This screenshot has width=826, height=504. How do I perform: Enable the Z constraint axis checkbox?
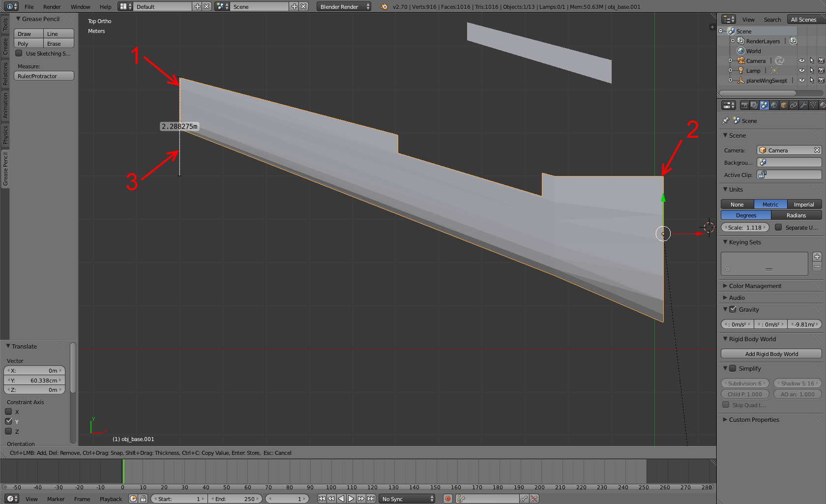tap(8, 431)
